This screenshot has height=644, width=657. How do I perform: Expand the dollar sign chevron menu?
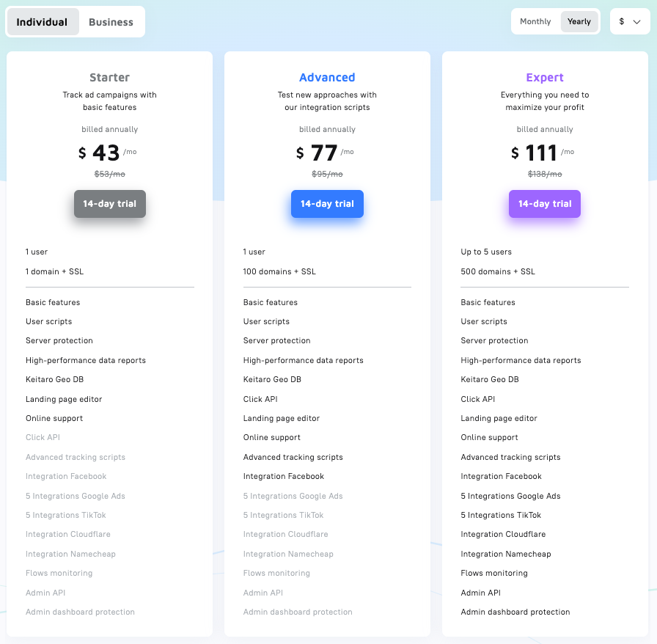tap(637, 21)
